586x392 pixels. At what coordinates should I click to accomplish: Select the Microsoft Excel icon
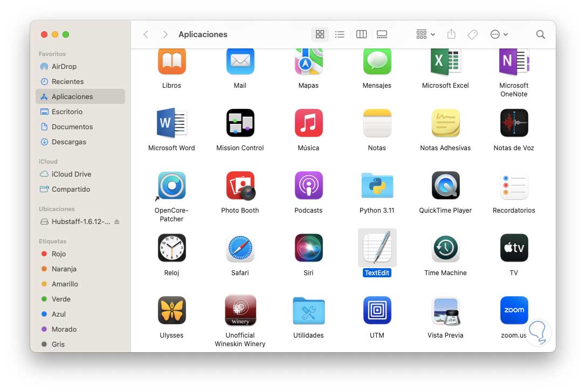tap(445, 61)
